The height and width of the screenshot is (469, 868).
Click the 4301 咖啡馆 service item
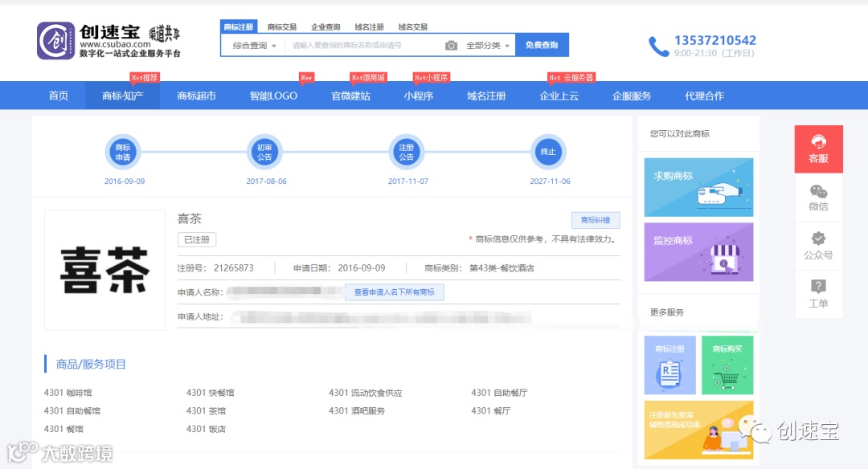[x=68, y=393]
